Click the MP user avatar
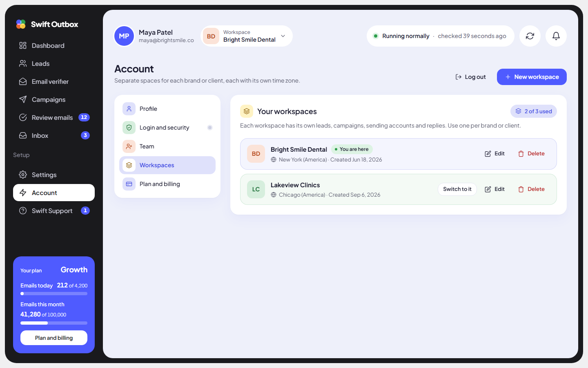This screenshot has width=588, height=368. [x=124, y=36]
